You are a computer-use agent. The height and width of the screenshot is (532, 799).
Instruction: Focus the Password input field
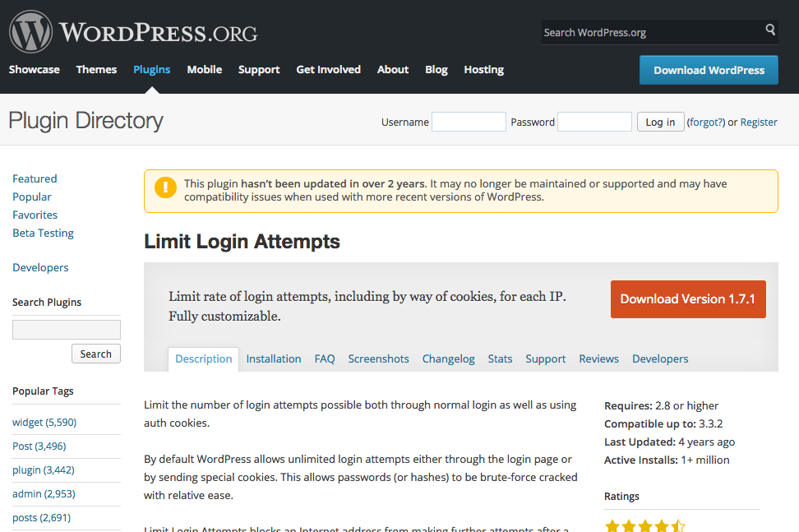594,122
